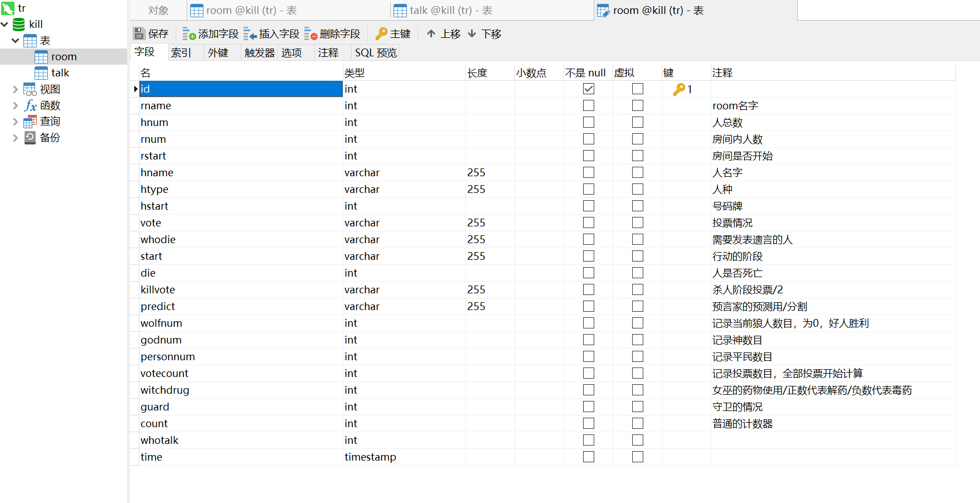
Task: Toggle the 虚拟 checkbox for hname
Action: (x=637, y=172)
